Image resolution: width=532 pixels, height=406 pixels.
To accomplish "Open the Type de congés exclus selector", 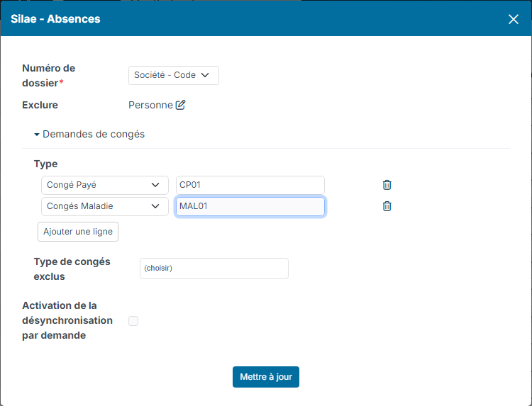I will (x=214, y=269).
